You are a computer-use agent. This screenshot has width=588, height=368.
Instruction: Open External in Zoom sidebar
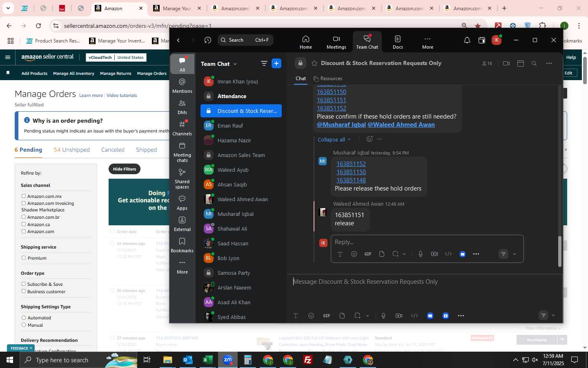click(182, 224)
